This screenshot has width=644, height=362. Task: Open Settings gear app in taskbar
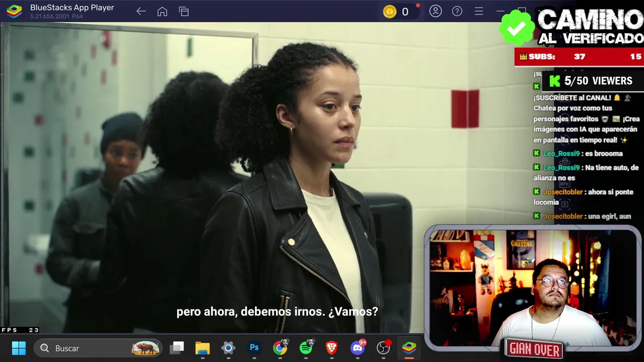(x=228, y=348)
